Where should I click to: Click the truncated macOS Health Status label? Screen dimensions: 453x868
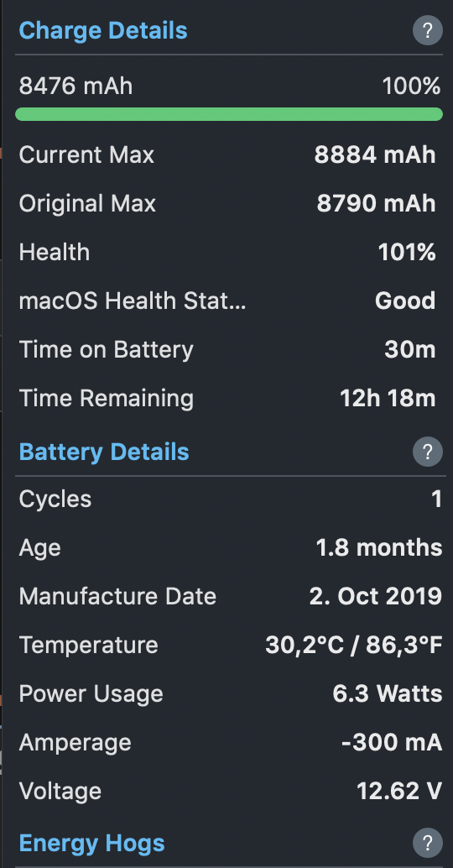133,301
